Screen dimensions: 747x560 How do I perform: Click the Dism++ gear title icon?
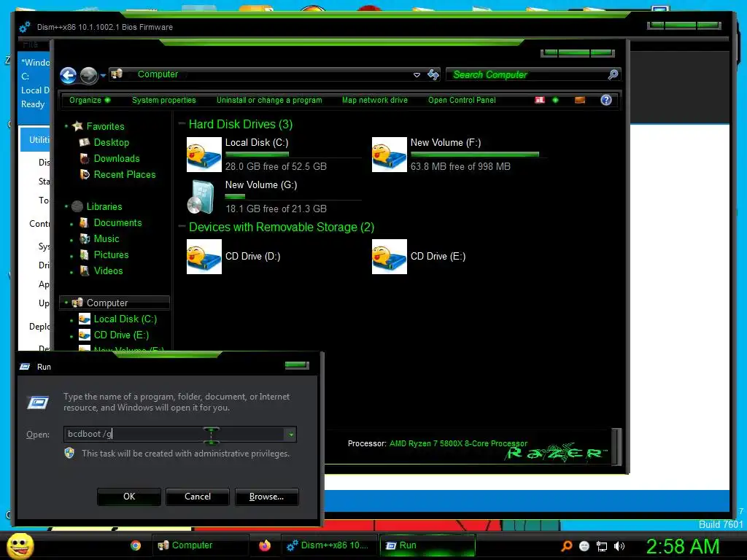pos(25,27)
